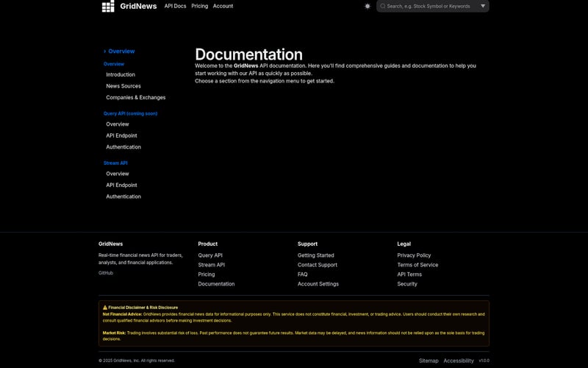The height and width of the screenshot is (368, 588).
Task: Open the search dropdown arrow
Action: [x=483, y=6]
